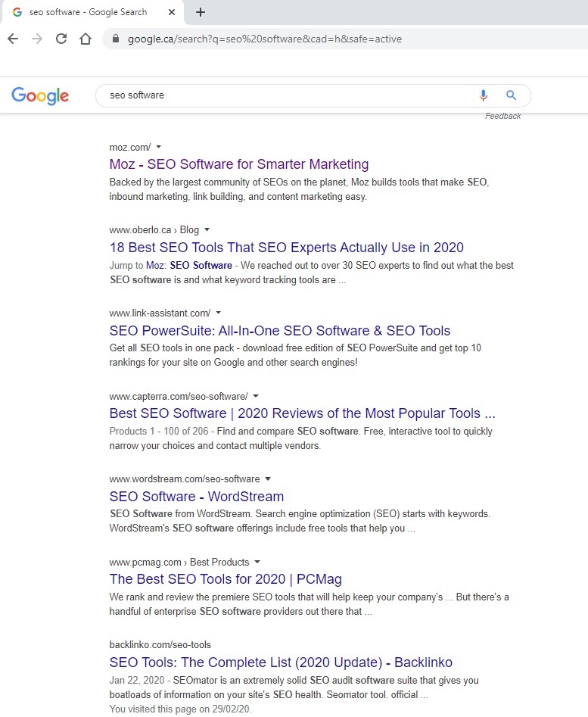This screenshot has height=717, width=588.
Task: Click the magnifying glass search button
Action: point(512,95)
